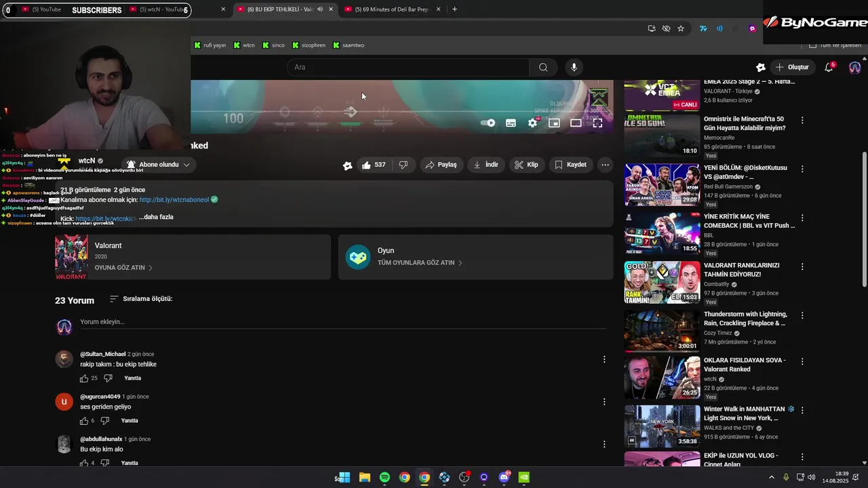Focus the Ara search box

pos(408,67)
